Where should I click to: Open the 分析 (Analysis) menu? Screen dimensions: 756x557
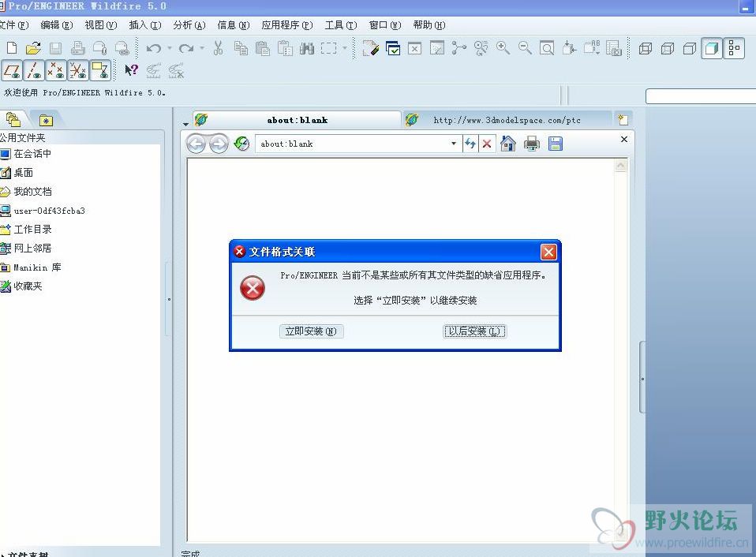pos(189,25)
